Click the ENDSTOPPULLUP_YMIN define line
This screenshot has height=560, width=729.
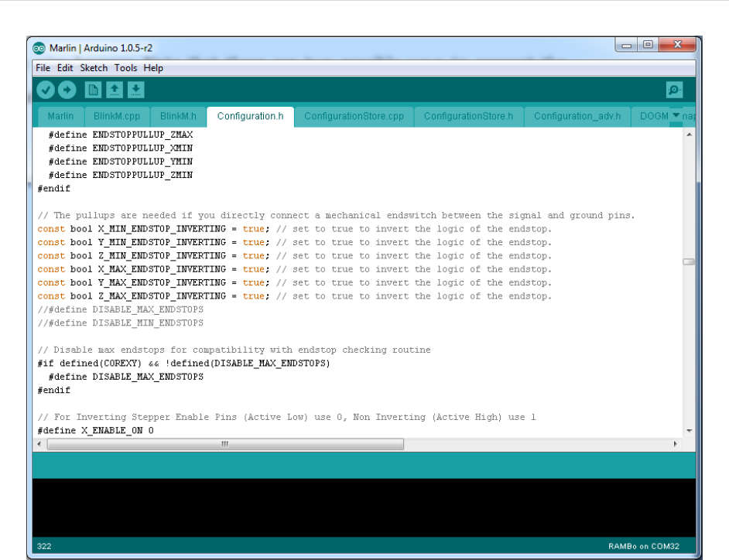pyautogui.click(x=121, y=162)
